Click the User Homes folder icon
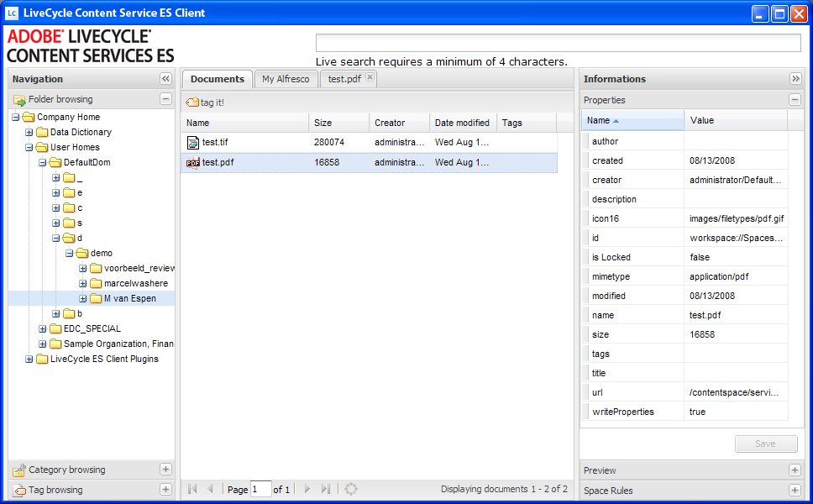This screenshot has height=504, width=813. click(x=42, y=147)
